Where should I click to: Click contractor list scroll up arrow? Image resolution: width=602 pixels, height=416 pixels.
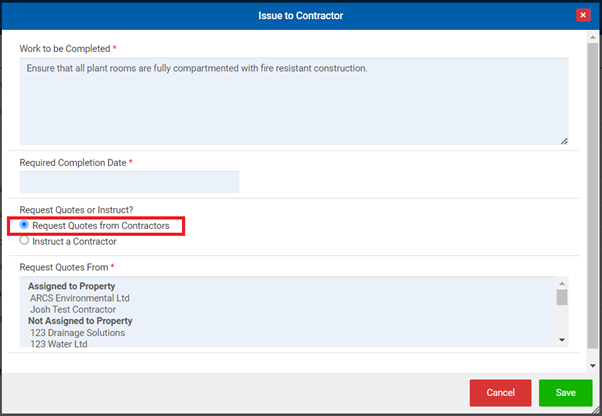pos(562,283)
